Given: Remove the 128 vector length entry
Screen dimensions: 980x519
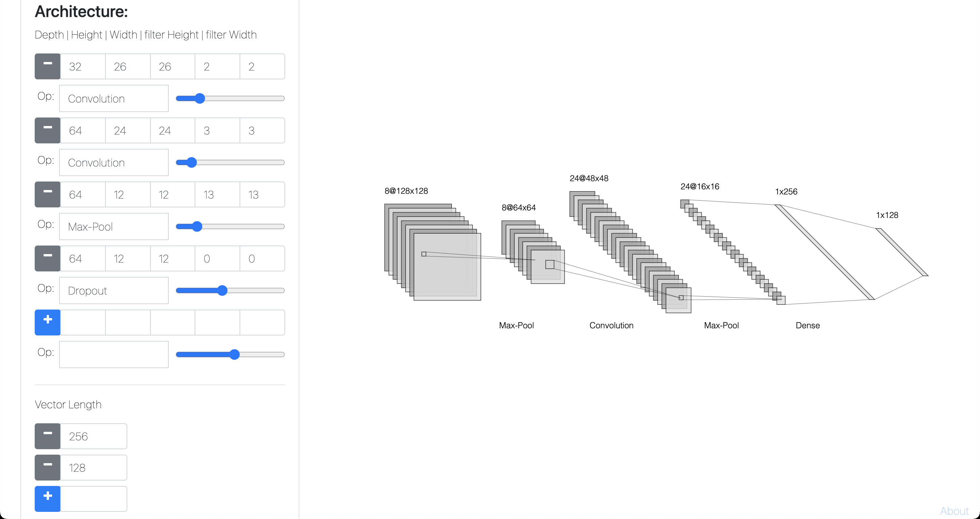Looking at the screenshot, I should click(47, 467).
